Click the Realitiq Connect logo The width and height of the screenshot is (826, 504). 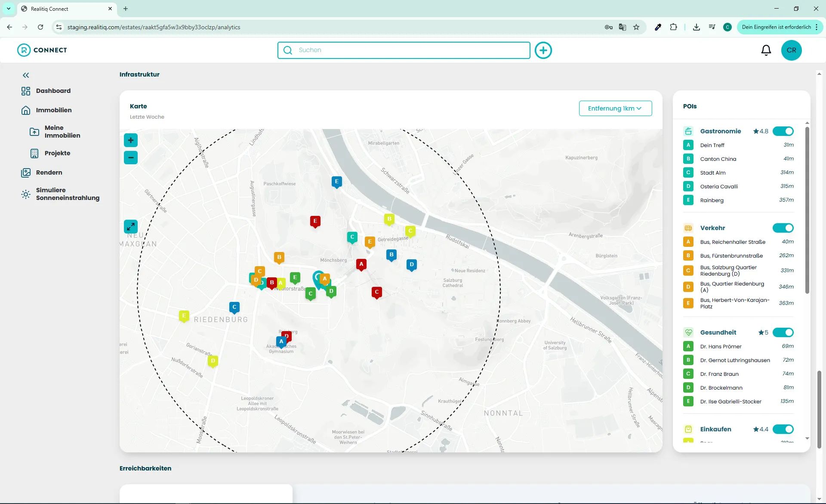pos(42,50)
